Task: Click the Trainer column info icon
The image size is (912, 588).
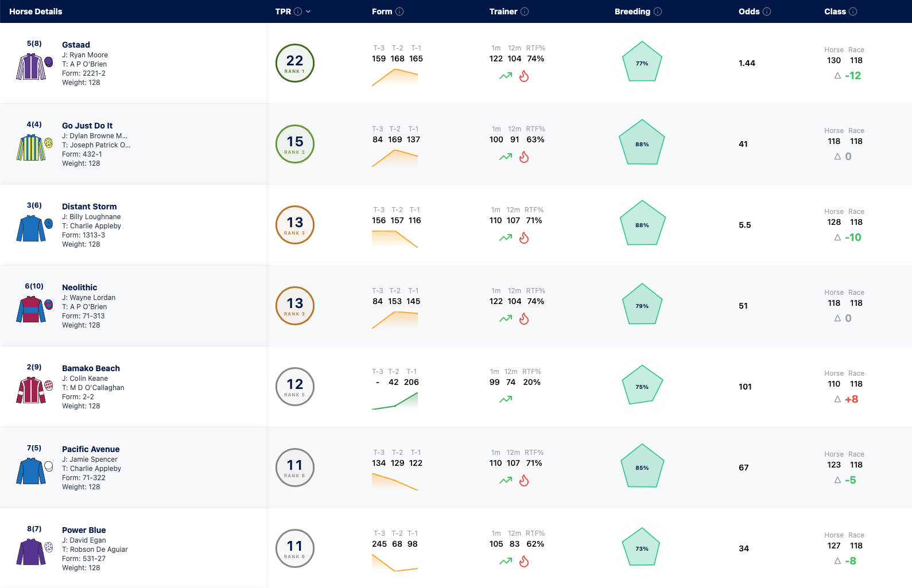Action: point(525,11)
